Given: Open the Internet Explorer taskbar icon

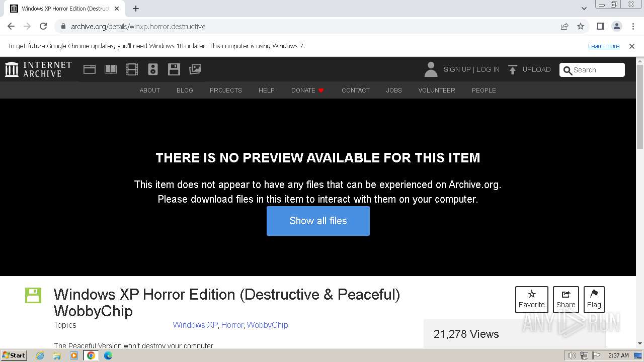Looking at the screenshot, I should click(x=40, y=355).
